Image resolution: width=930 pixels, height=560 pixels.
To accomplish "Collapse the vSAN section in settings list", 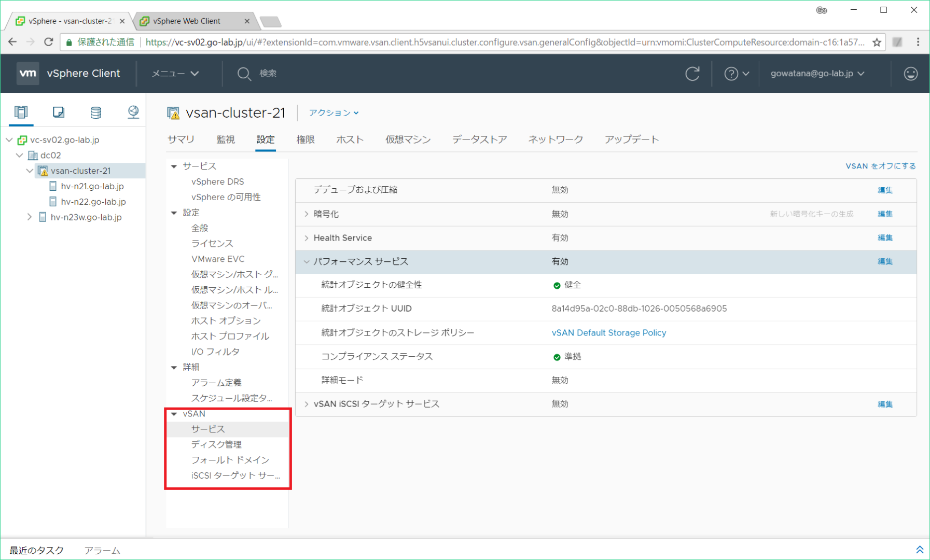I will click(x=174, y=414).
